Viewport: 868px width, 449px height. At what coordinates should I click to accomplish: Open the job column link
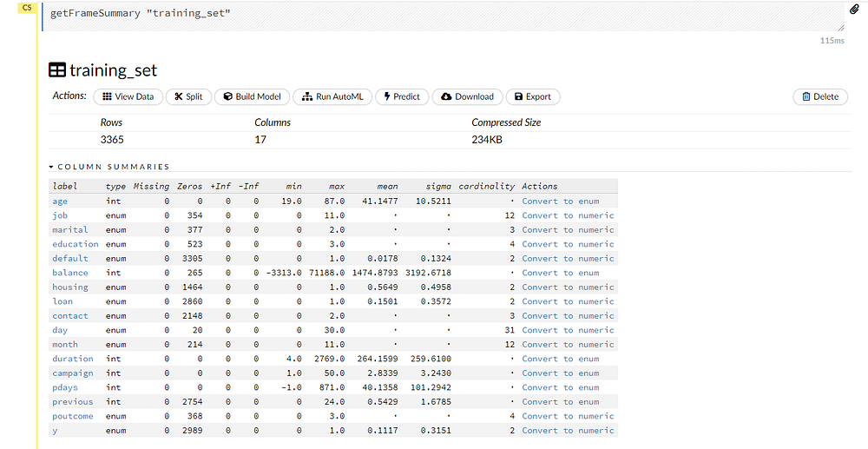[60, 215]
